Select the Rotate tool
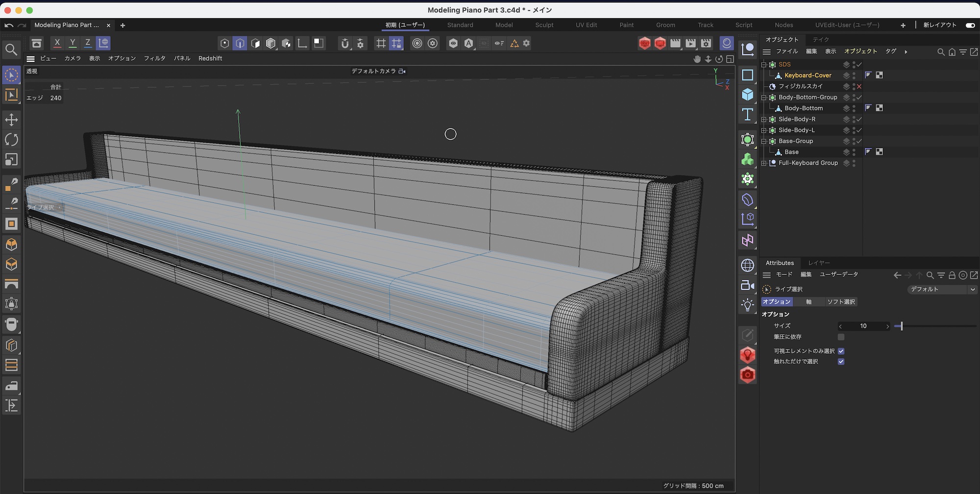 [11, 140]
